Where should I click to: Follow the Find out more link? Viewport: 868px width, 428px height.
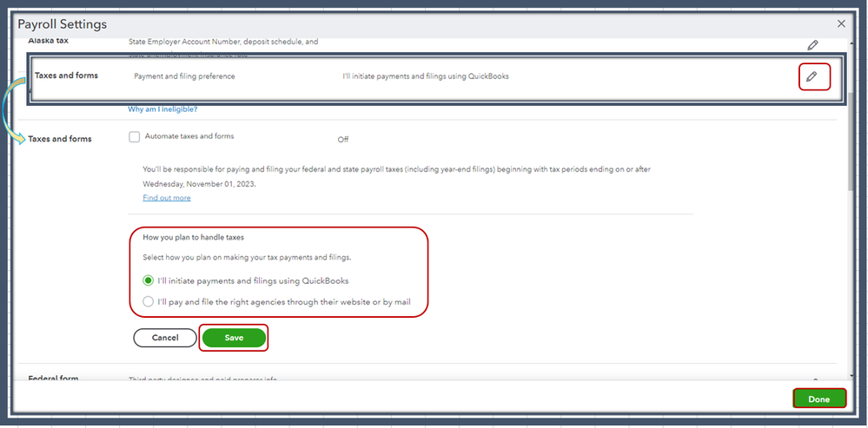167,198
